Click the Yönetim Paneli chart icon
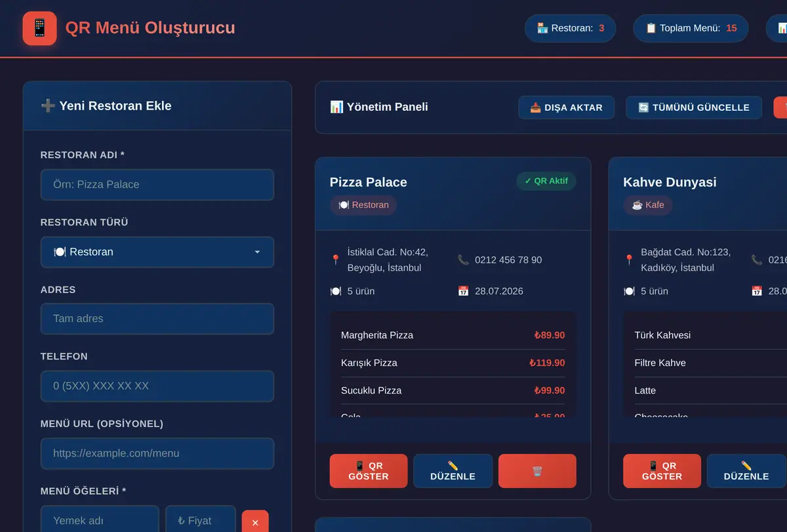The width and height of the screenshot is (787, 532). 336,107
